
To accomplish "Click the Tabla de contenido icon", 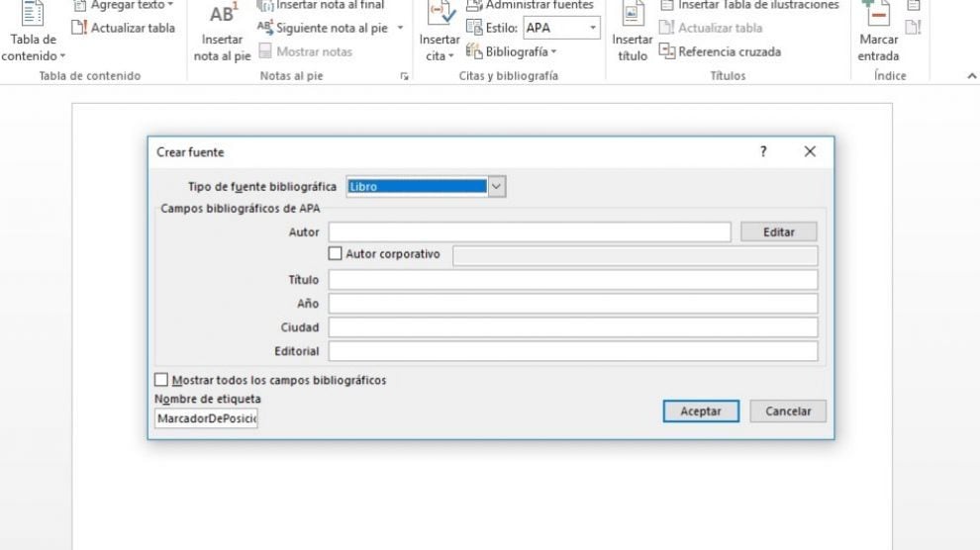I will click(x=33, y=14).
